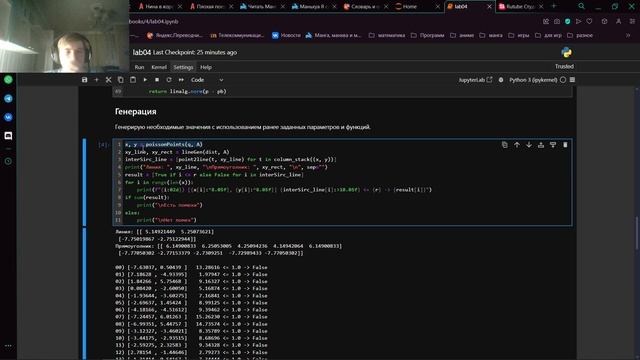Viewport: 640px width, 360px height.
Task: Open the toolbar hamburger menu icon
Action: (x=572, y=80)
